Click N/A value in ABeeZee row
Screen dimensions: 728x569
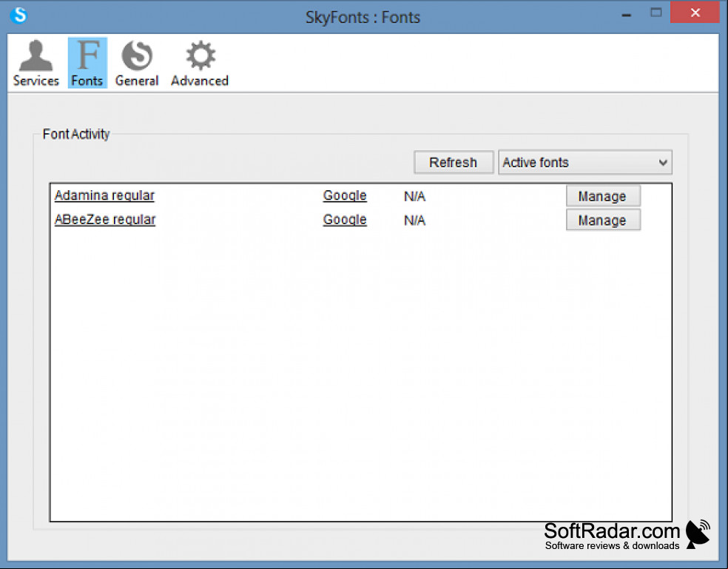coord(414,220)
